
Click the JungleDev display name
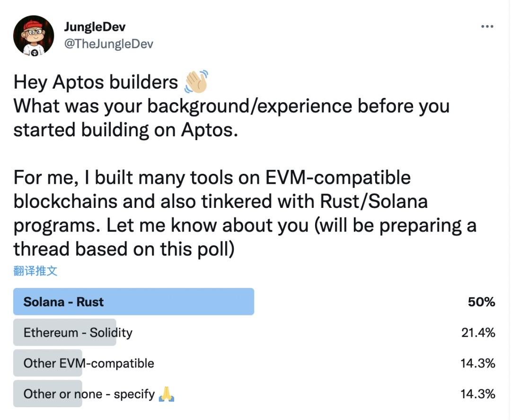(x=95, y=27)
